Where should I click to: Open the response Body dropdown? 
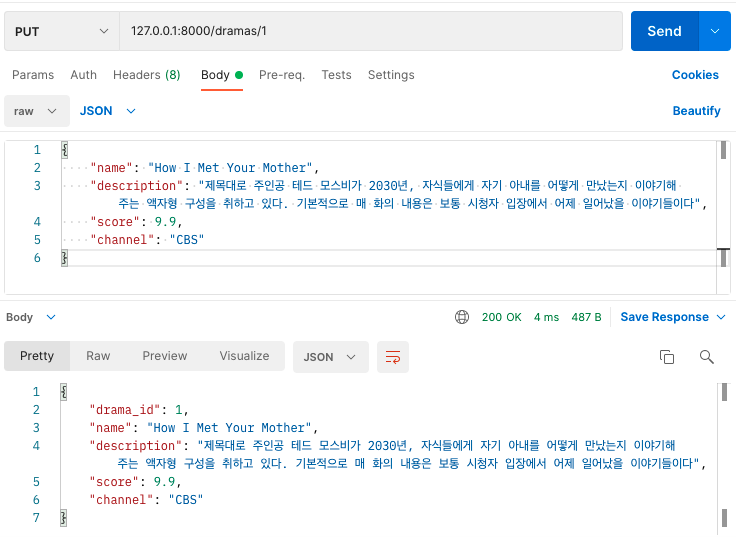[x=31, y=317]
